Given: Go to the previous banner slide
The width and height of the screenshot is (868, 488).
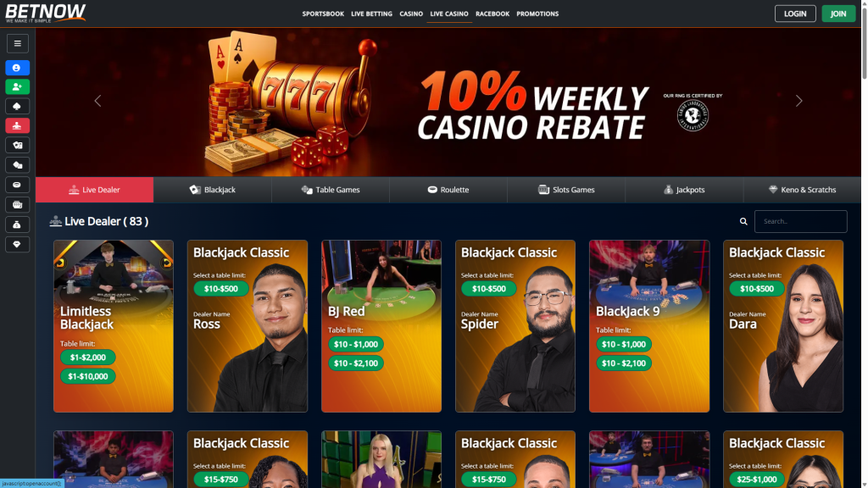Looking at the screenshot, I should pos(98,101).
